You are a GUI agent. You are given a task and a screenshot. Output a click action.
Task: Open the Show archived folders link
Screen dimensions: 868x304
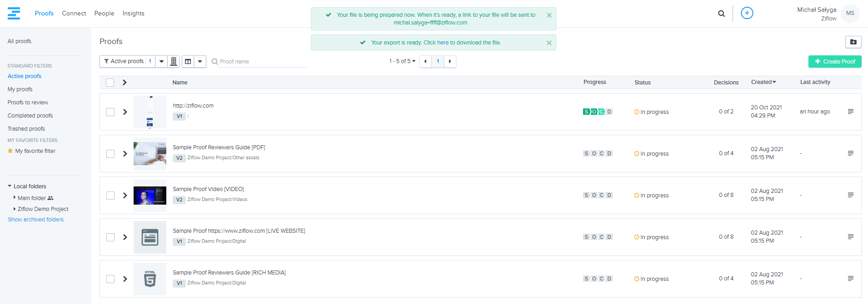(36, 220)
